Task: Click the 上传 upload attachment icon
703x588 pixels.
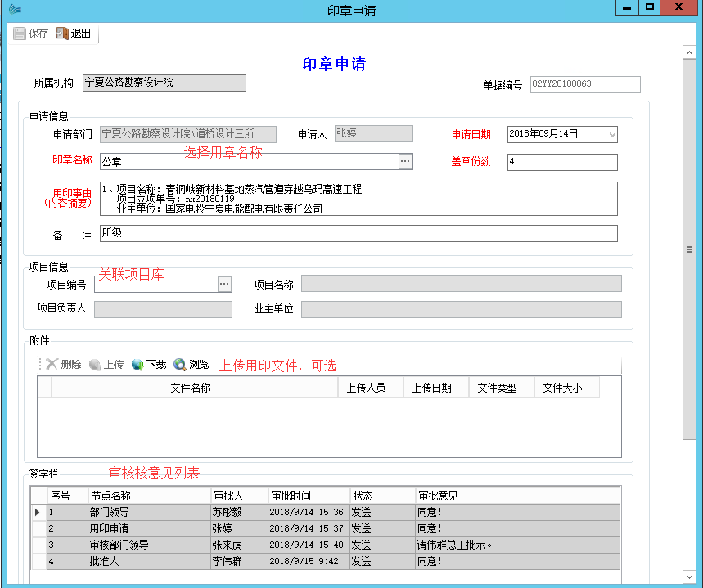Action: [95, 365]
